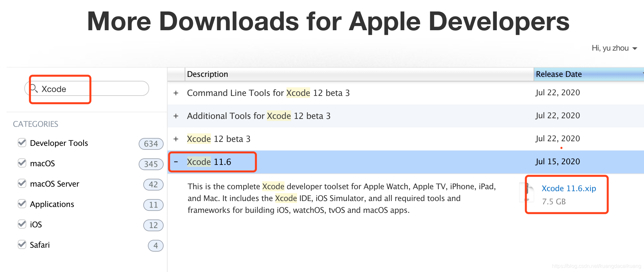Select the iOS count badge 12
Image resolution: width=644 pixels, height=272 pixels.
point(153,225)
